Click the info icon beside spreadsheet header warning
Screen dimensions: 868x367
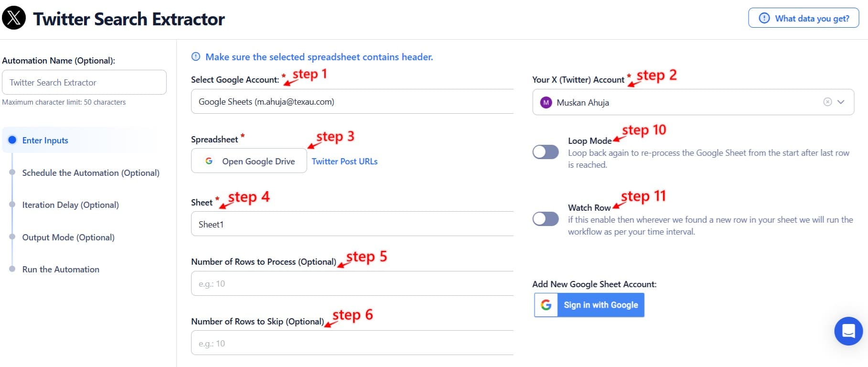click(196, 56)
